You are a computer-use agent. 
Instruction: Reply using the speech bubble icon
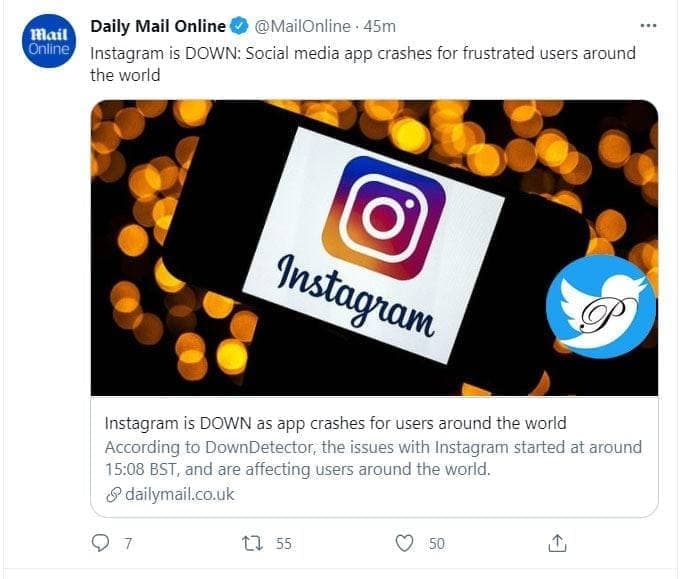[x=100, y=543]
